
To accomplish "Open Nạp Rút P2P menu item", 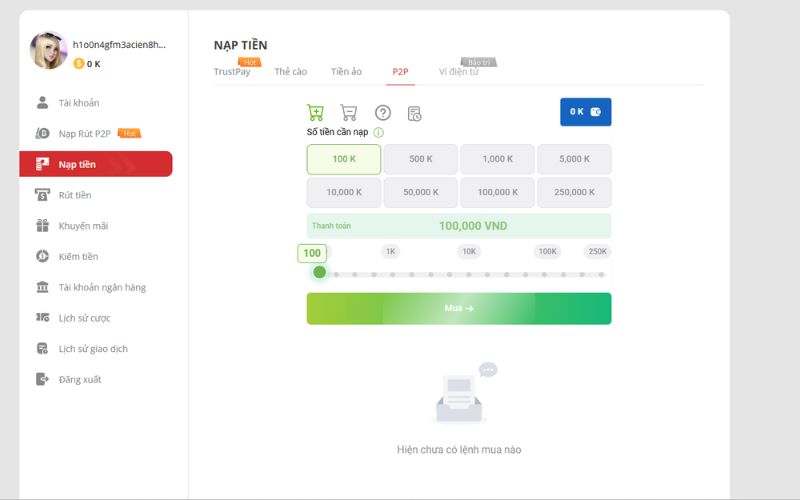I will click(x=84, y=134).
